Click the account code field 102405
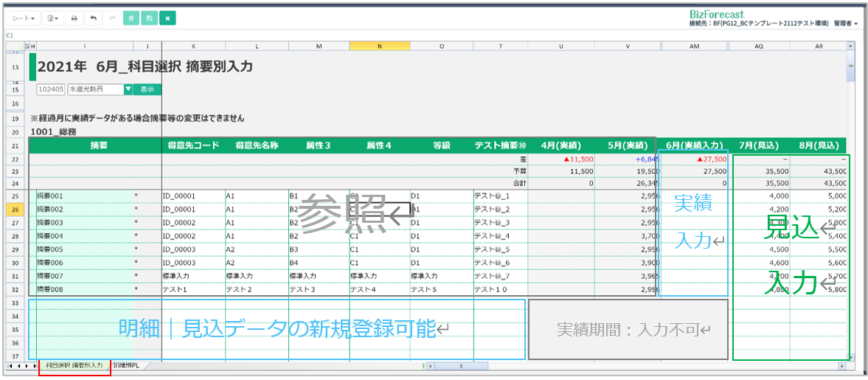The image size is (868, 380). point(51,89)
